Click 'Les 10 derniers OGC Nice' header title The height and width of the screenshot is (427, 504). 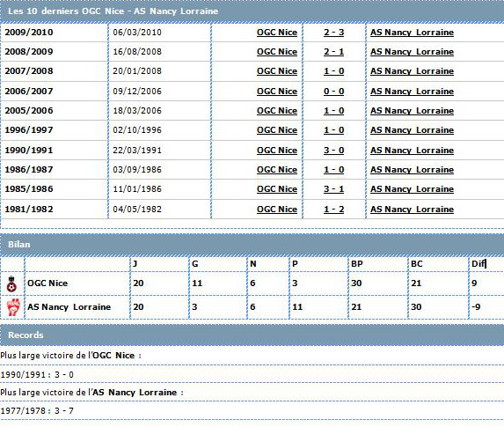113,11
